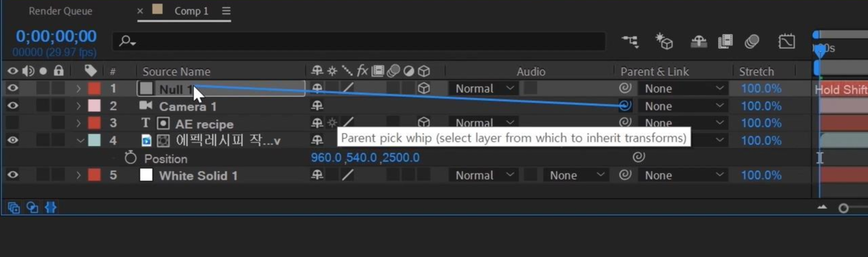868x257 pixels.
Task: Open White Solid 1 track matte None dropdown
Action: coord(575,175)
